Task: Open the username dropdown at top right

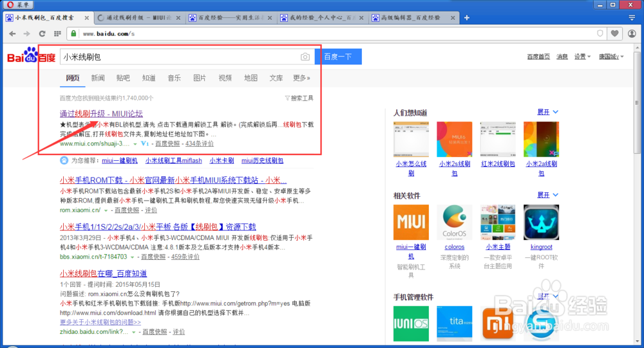Action: click(x=611, y=57)
